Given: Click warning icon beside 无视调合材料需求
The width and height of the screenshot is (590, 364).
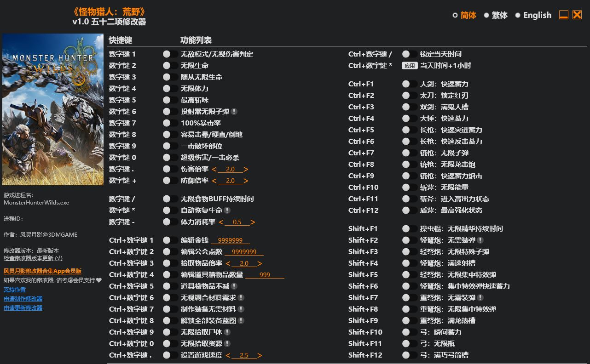Looking at the screenshot, I should 241,298.
